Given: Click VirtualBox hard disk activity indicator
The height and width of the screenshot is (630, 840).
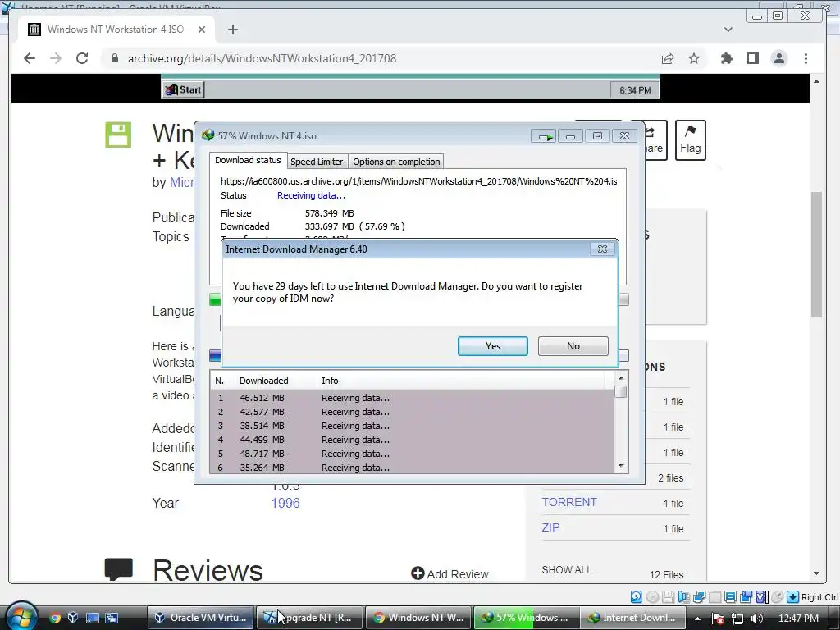Looking at the screenshot, I should coord(636,597).
